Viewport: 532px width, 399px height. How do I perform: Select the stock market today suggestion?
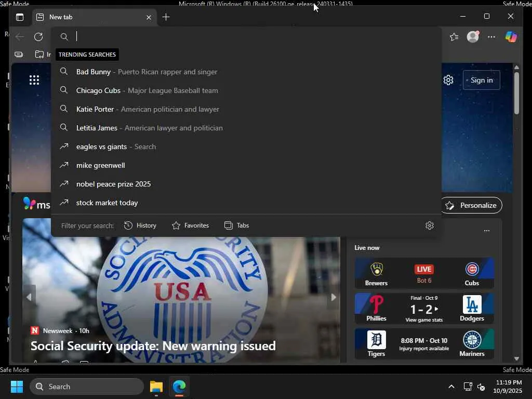(x=246, y=203)
